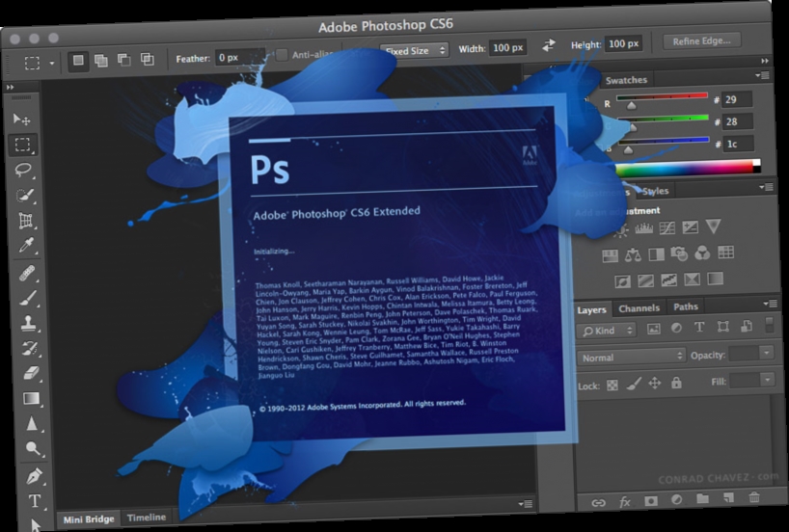Viewport: 789px width, 532px height.
Task: Open the Mini Bridge panel menu
Action: (526, 503)
